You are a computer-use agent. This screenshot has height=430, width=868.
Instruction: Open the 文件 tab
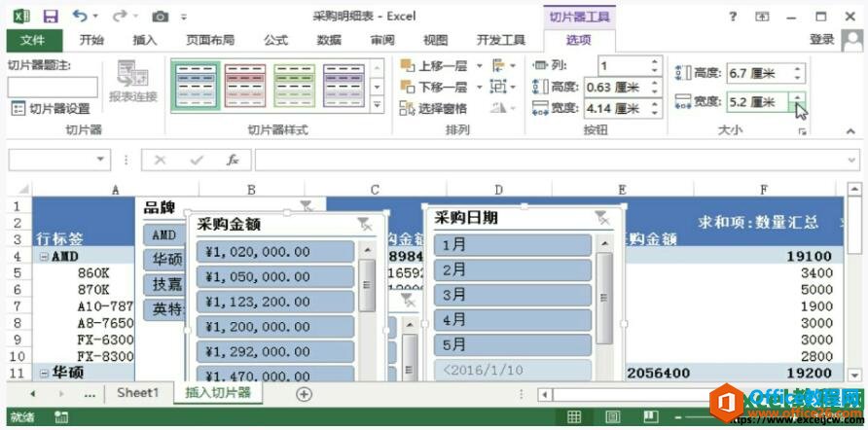[x=34, y=40]
